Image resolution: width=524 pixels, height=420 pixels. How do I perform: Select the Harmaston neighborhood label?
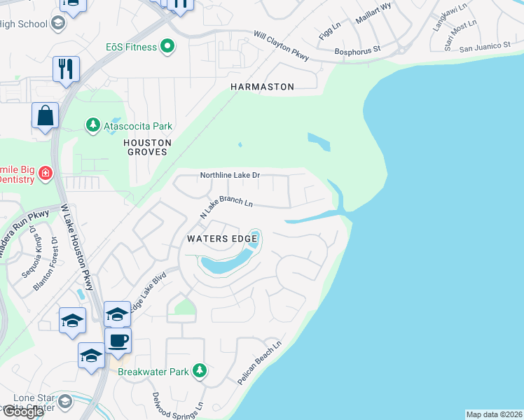262,87
